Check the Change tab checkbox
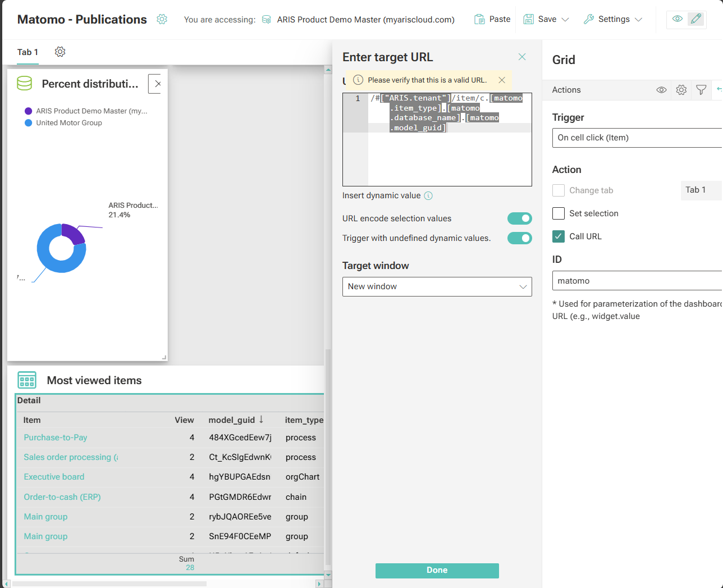723x588 pixels. 559,190
